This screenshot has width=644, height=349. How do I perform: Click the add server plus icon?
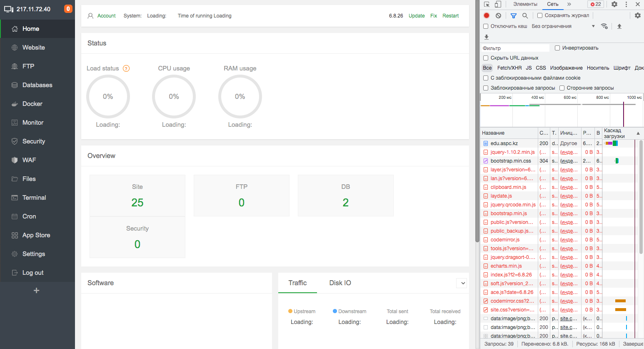[x=37, y=290]
